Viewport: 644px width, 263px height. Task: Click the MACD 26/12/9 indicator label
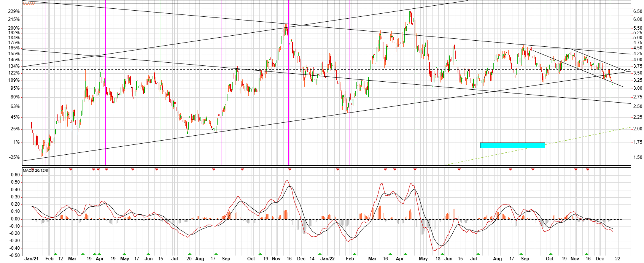[35, 171]
